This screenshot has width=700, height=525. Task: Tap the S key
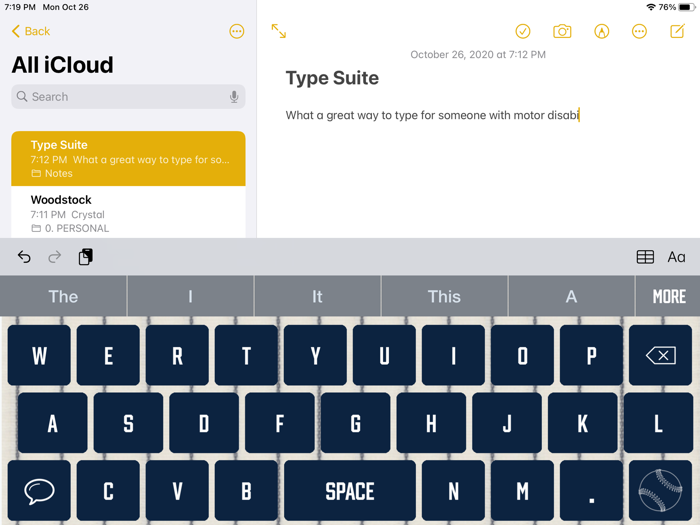pos(128,423)
